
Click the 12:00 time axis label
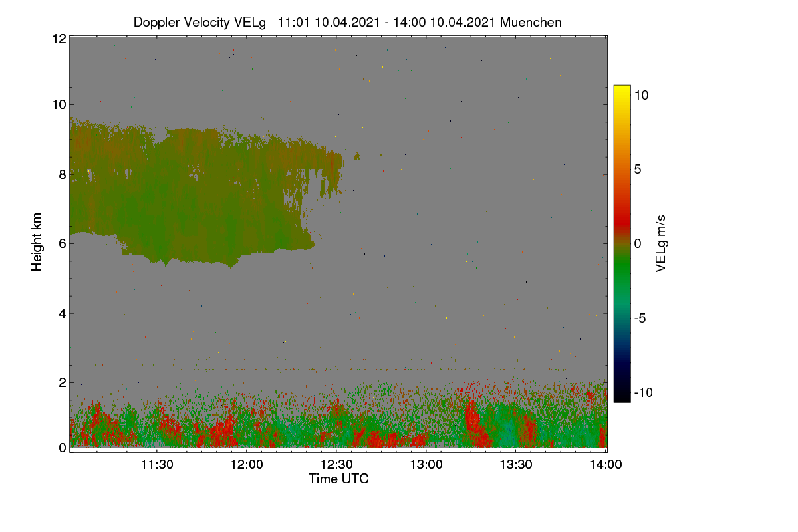point(247,465)
